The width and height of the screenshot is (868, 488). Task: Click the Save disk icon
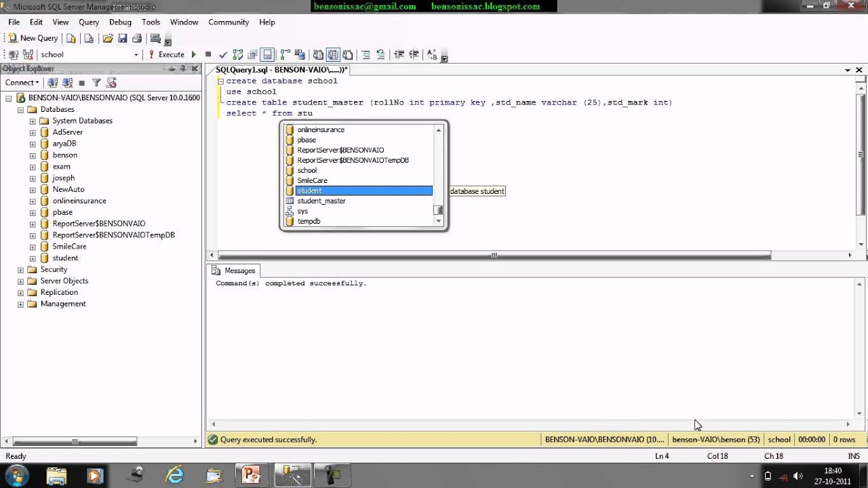coord(122,39)
